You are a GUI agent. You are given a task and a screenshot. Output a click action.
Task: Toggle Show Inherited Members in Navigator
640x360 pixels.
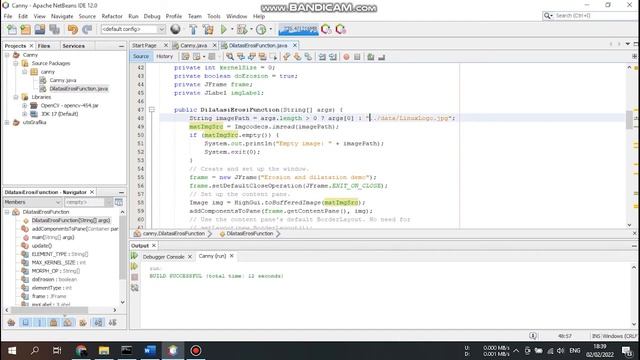coord(11,323)
